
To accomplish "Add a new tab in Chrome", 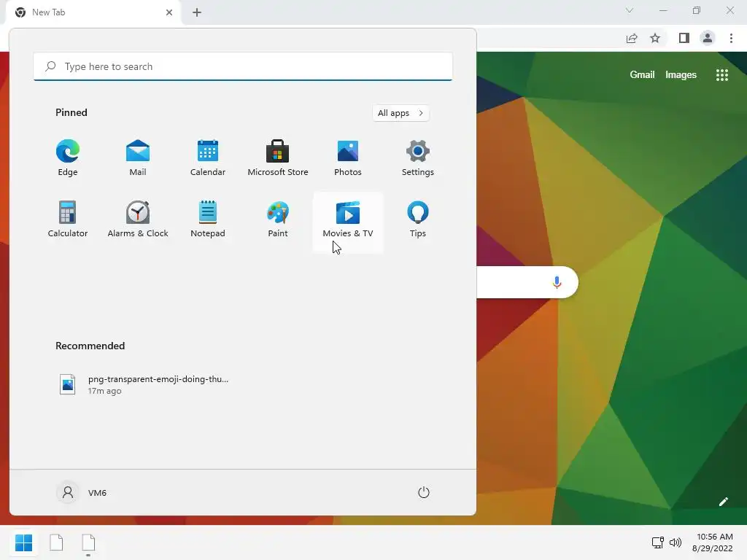I will (x=197, y=12).
